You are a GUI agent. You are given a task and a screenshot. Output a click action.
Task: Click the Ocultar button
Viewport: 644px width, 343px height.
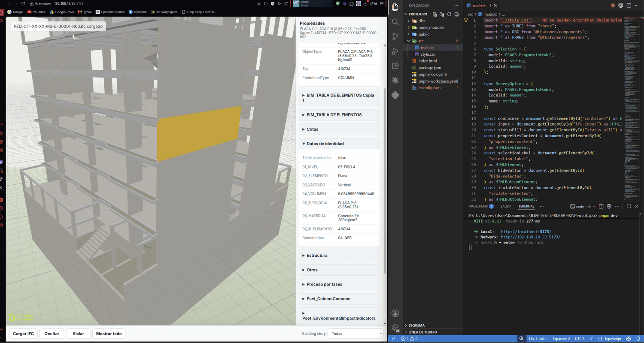[x=52, y=334]
